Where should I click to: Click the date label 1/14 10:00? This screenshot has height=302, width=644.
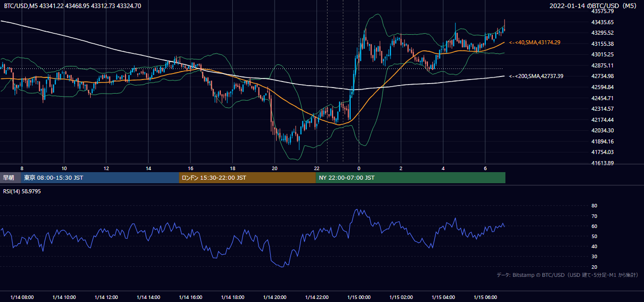[64, 297]
